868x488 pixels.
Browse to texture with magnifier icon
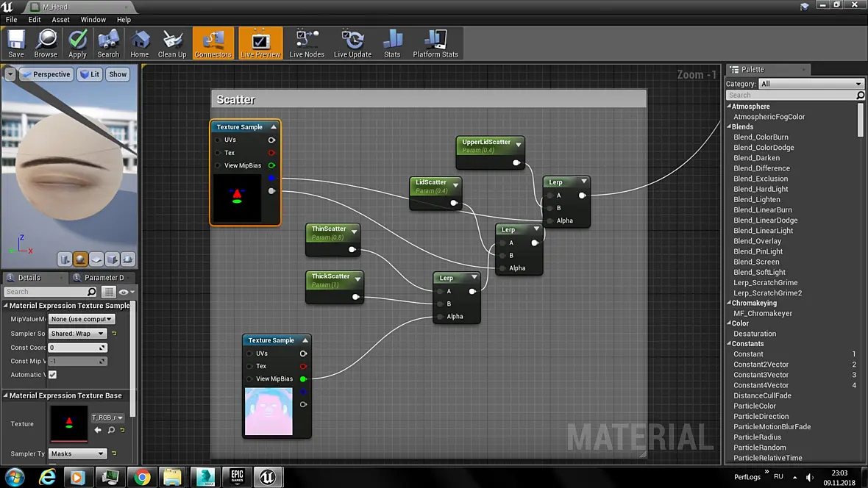click(111, 430)
